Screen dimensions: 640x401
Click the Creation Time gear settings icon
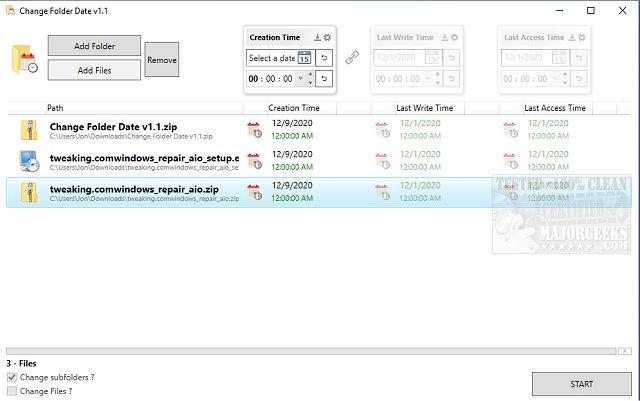click(x=327, y=37)
